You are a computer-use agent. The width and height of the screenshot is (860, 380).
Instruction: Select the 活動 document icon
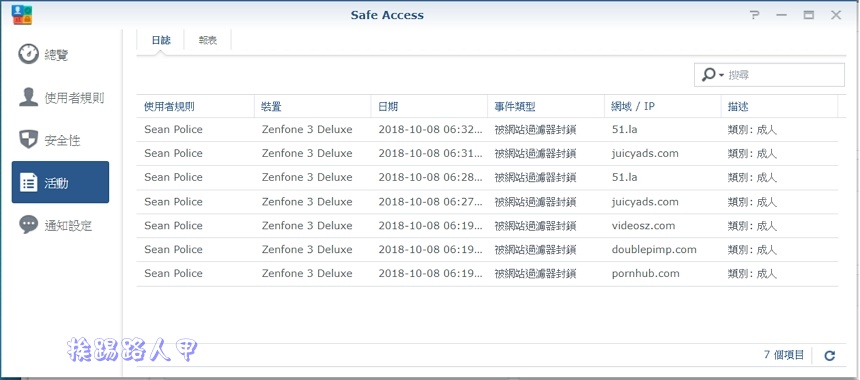click(29, 183)
